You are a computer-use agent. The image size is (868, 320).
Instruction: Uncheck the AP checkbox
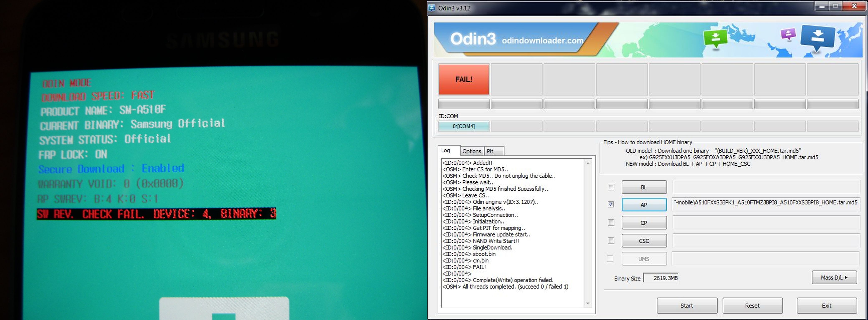click(x=611, y=205)
